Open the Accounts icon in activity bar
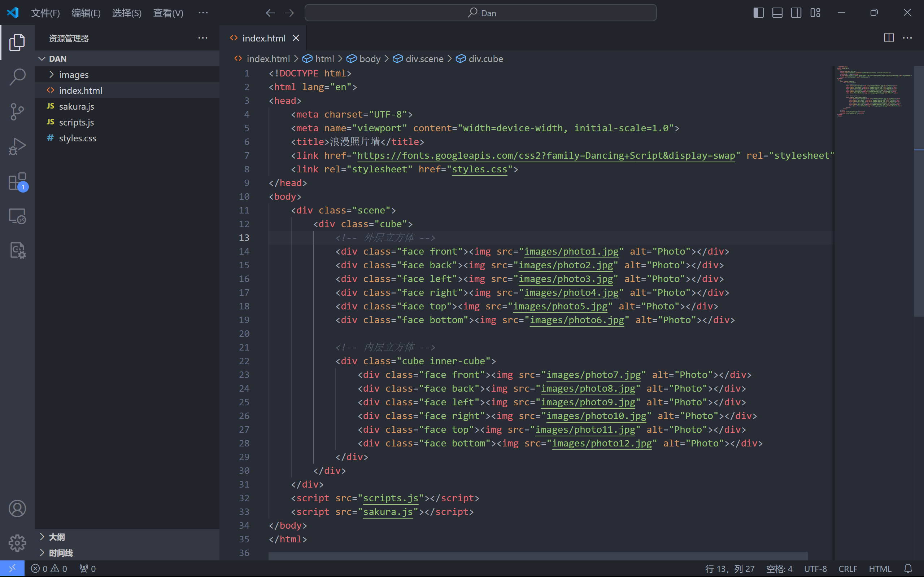 click(17, 508)
